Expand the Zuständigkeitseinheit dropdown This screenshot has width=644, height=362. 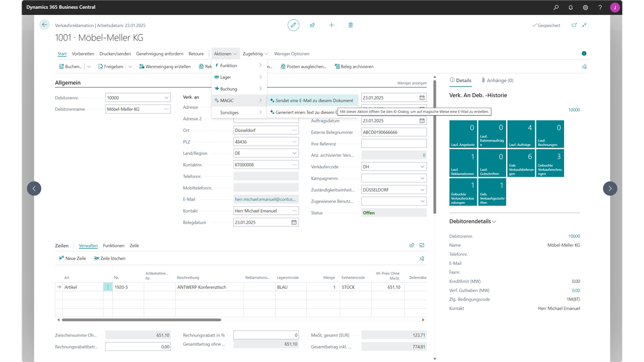[x=422, y=190]
